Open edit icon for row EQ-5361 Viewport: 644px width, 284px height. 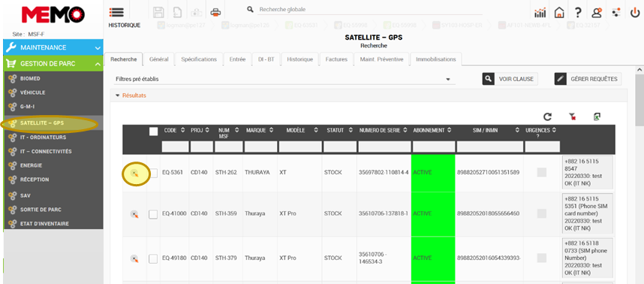click(134, 174)
